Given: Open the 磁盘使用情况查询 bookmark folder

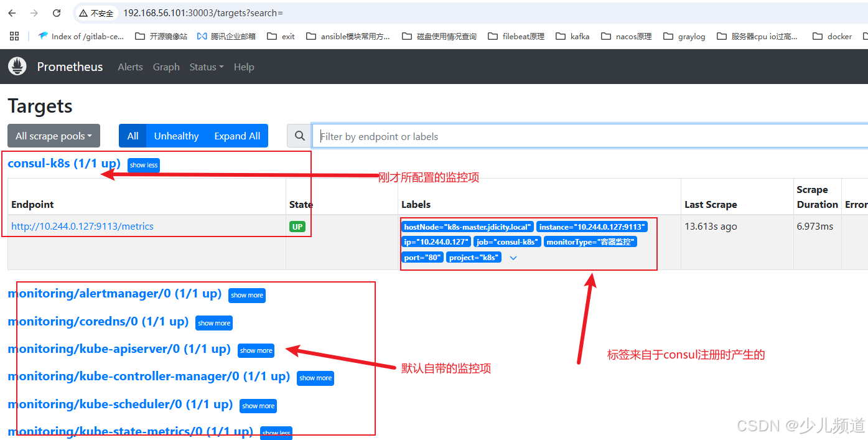Looking at the screenshot, I should 439,36.
